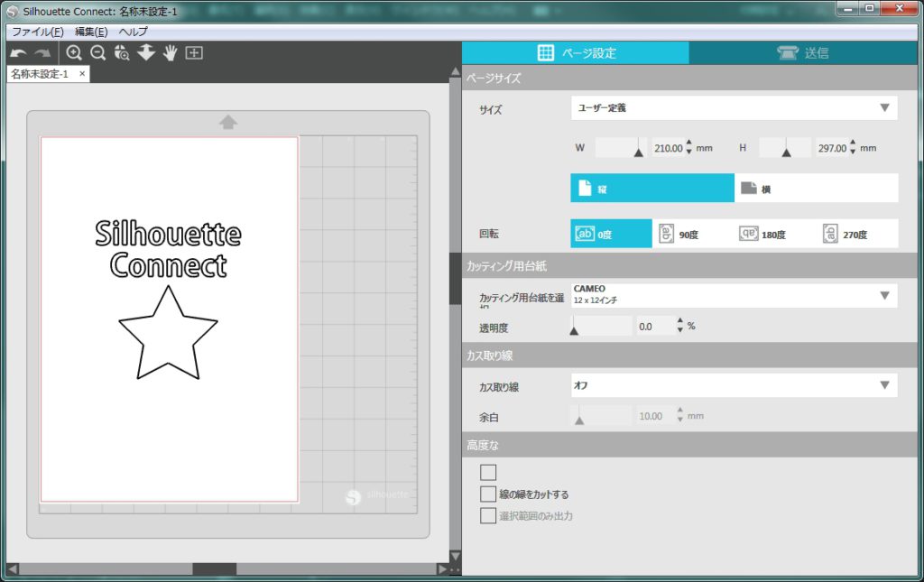This screenshot has height=582, width=924.
Task: Click the vertical scrollbar up arrow
Action: pos(455,72)
